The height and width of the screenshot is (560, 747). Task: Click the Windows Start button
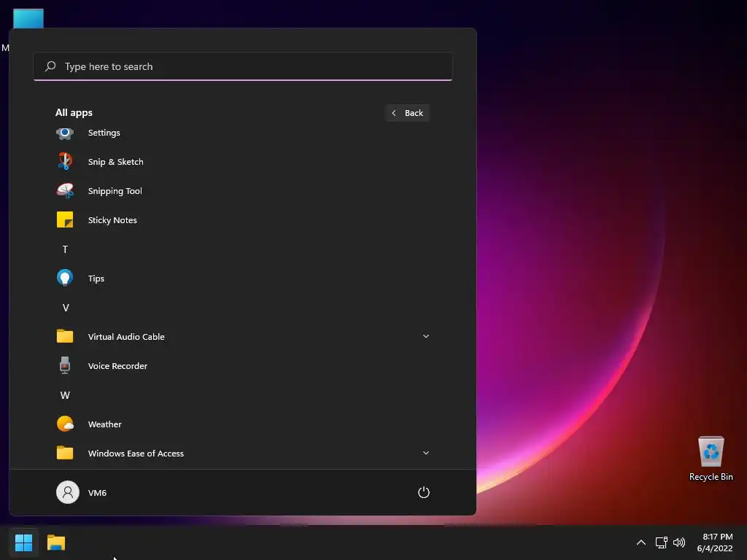[x=23, y=542]
